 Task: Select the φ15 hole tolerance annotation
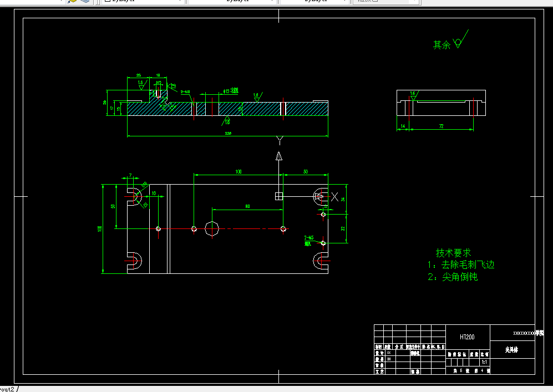(x=231, y=90)
